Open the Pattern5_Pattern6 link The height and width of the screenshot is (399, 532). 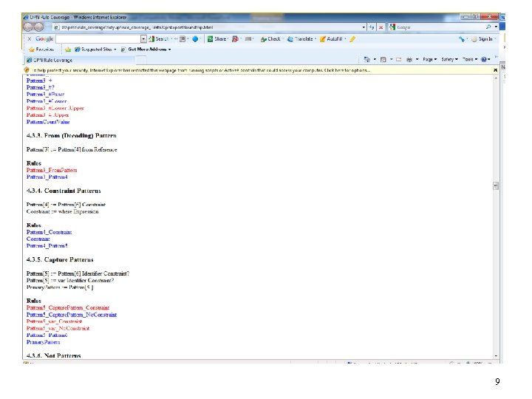(x=47, y=335)
